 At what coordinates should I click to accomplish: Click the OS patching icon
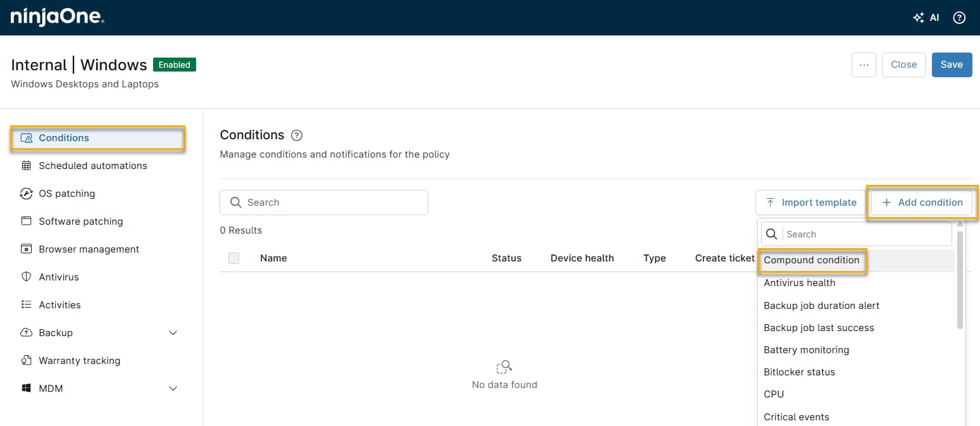pos(27,194)
